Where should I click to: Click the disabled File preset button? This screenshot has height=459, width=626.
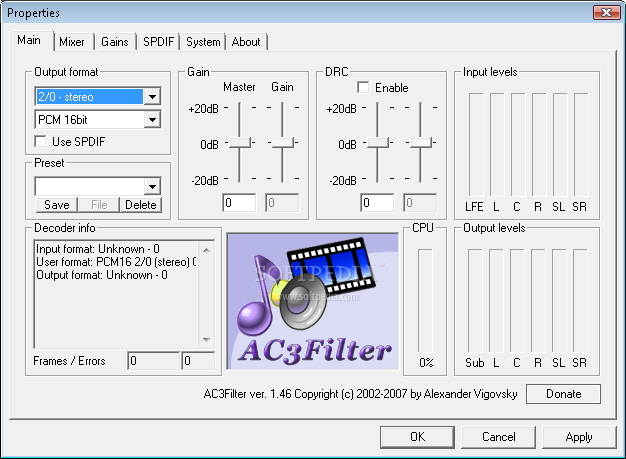[x=99, y=205]
